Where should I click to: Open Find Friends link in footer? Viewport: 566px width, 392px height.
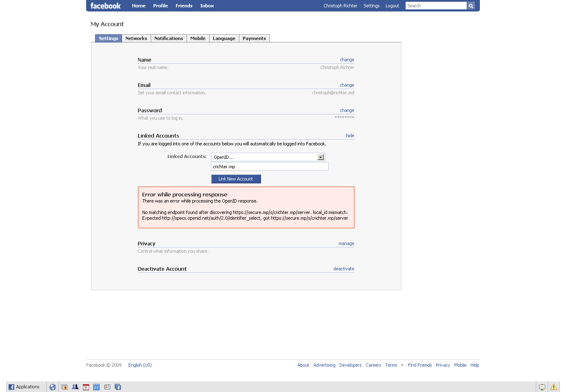tap(420, 365)
